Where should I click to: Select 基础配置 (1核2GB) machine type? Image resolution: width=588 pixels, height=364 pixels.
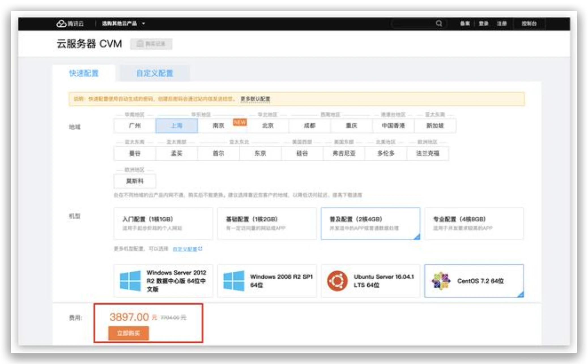coord(267,224)
